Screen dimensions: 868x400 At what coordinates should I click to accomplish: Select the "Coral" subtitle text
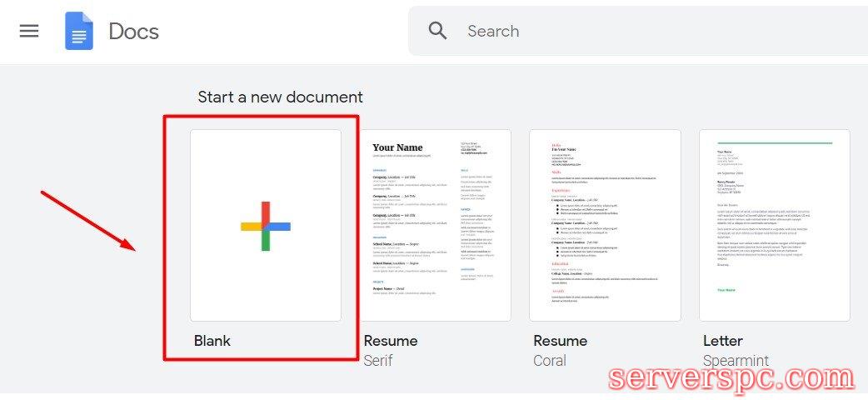pos(549,361)
